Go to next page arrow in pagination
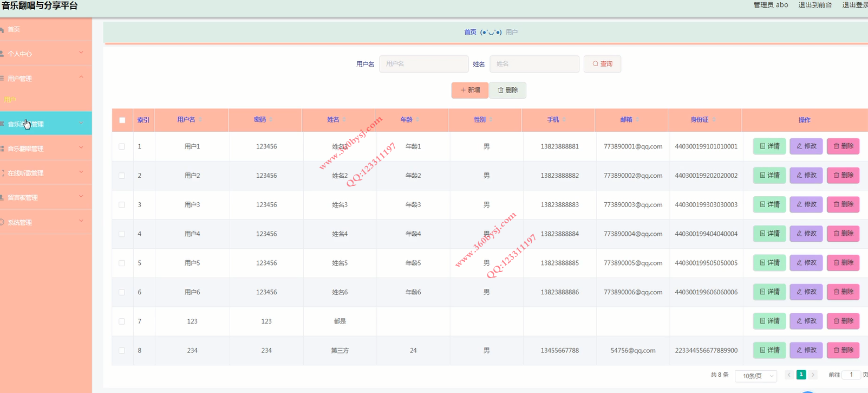This screenshot has width=868, height=393. pos(813,375)
